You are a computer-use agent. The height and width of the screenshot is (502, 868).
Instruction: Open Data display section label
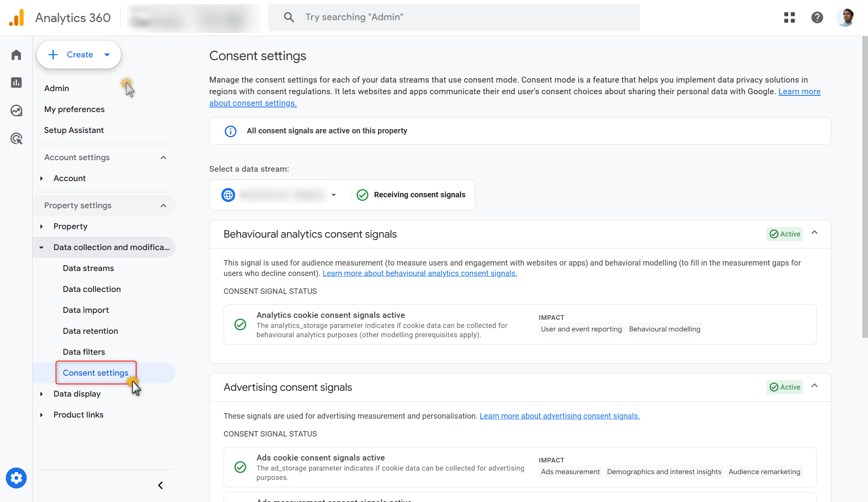click(x=77, y=394)
